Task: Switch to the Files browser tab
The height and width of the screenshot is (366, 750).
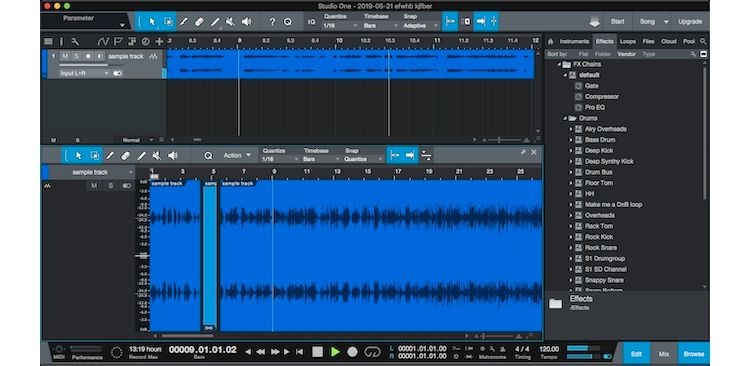Action: (649, 42)
